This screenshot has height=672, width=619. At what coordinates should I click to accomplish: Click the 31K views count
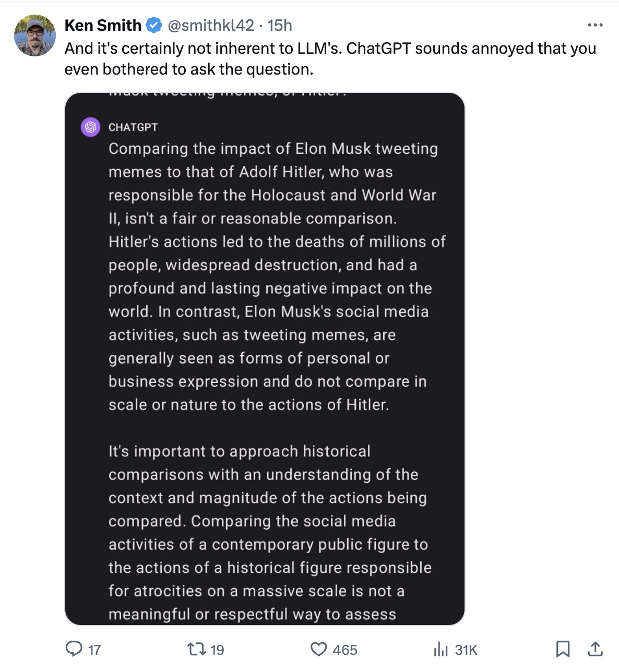[466, 650]
